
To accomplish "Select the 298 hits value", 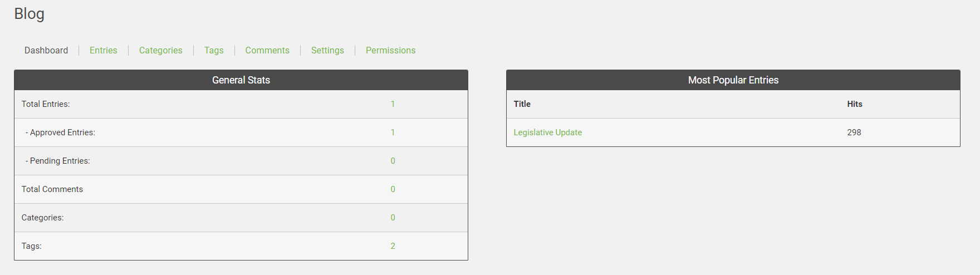I will (x=854, y=132).
